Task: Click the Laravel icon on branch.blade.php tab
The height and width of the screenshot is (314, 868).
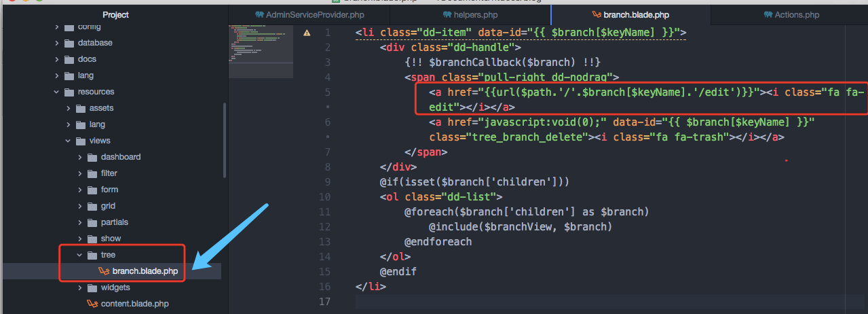Action: click(x=597, y=14)
